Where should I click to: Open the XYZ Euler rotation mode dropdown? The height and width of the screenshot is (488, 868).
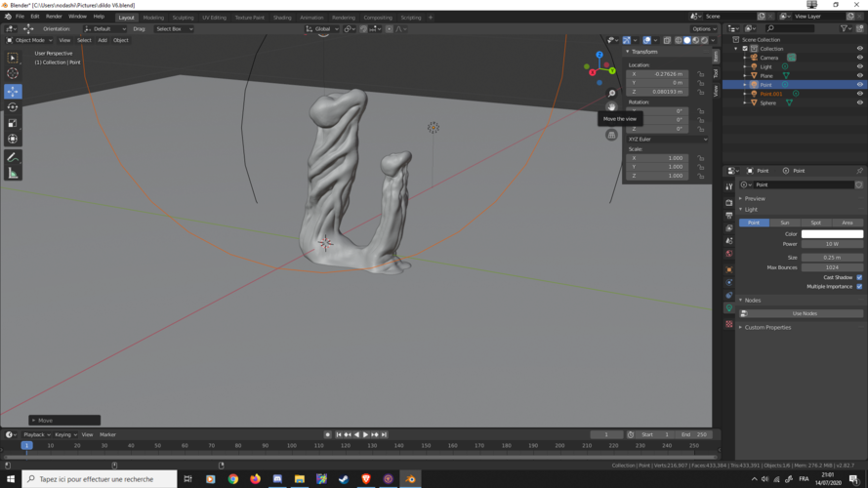click(x=668, y=140)
